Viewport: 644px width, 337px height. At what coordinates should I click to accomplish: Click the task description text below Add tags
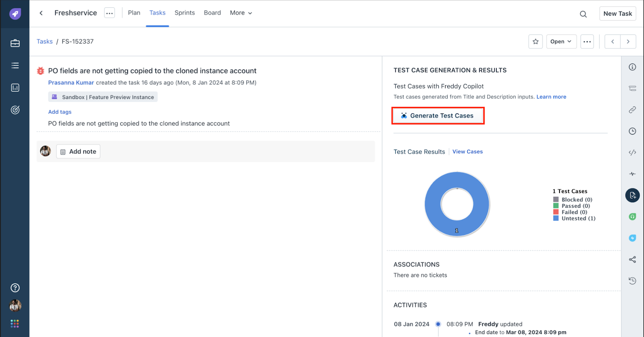139,123
